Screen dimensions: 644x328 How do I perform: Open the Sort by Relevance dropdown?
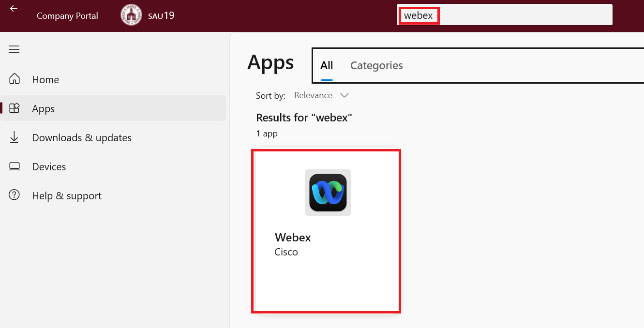[314, 95]
